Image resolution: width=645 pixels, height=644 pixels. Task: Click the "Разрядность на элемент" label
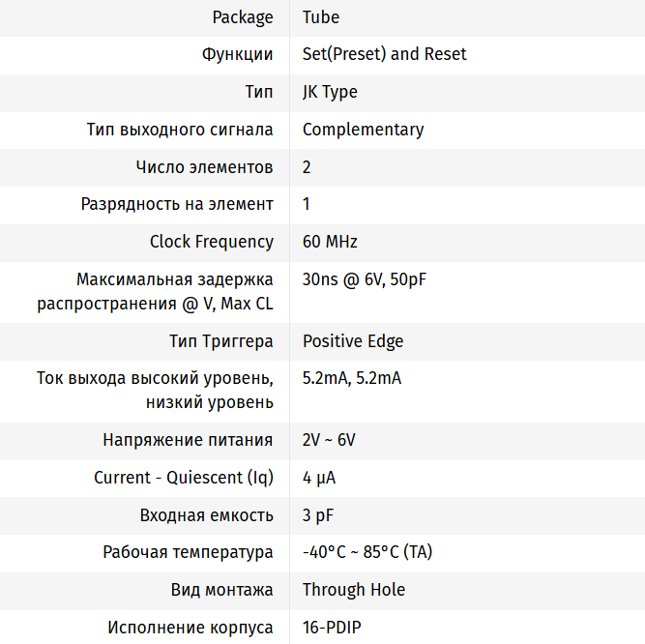pos(177,204)
